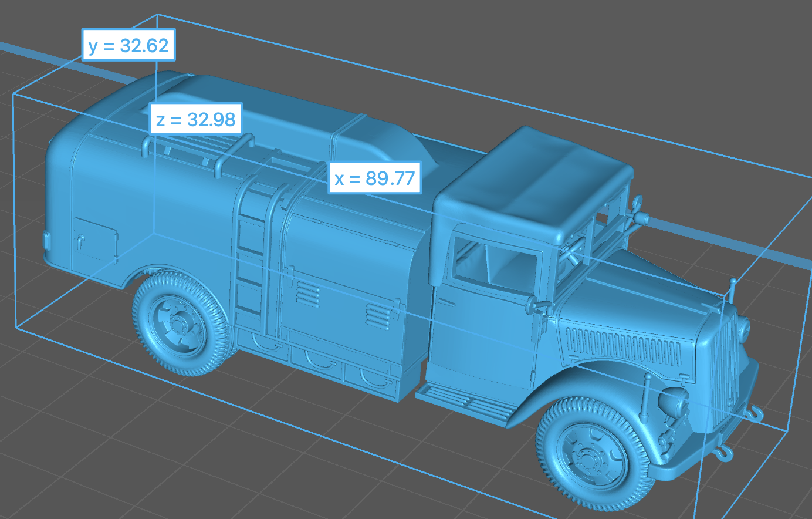The width and height of the screenshot is (812, 519).
Task: Click the headlight near front fender
Action: (674, 403)
